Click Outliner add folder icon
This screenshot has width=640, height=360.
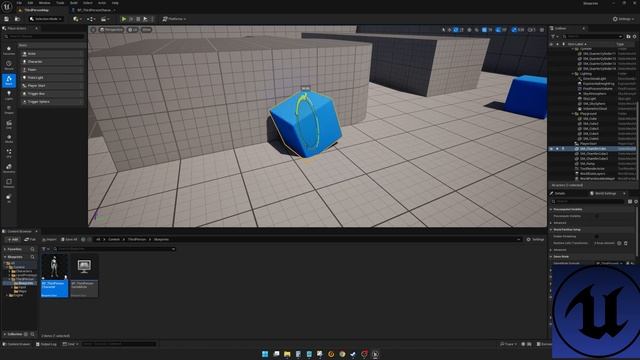point(628,36)
